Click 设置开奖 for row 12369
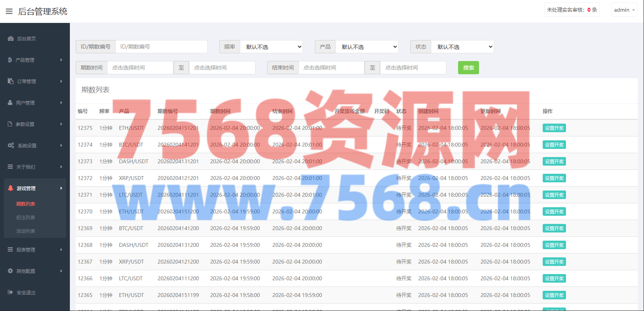This screenshot has width=644, height=311. 554,228
